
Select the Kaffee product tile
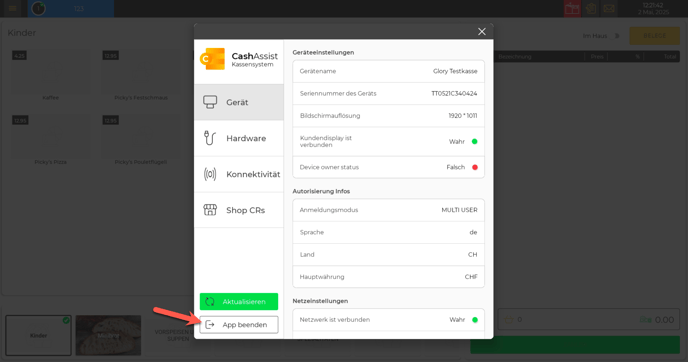[x=50, y=75]
